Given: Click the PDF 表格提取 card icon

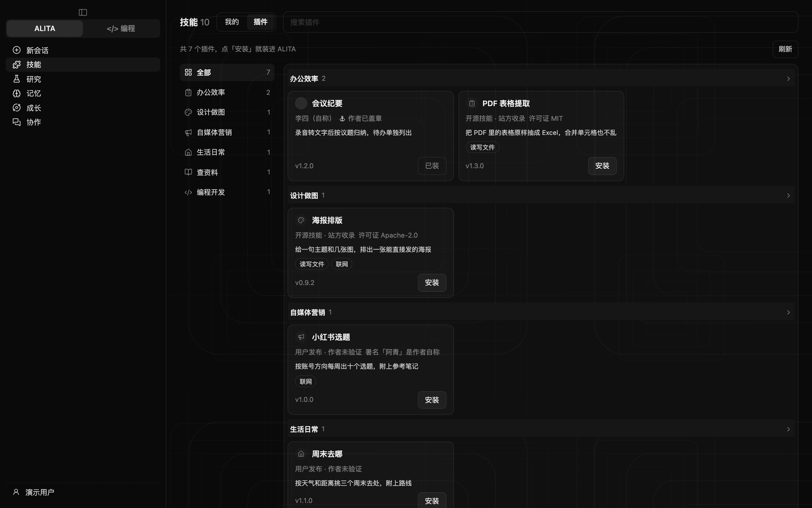Looking at the screenshot, I should click(x=472, y=103).
